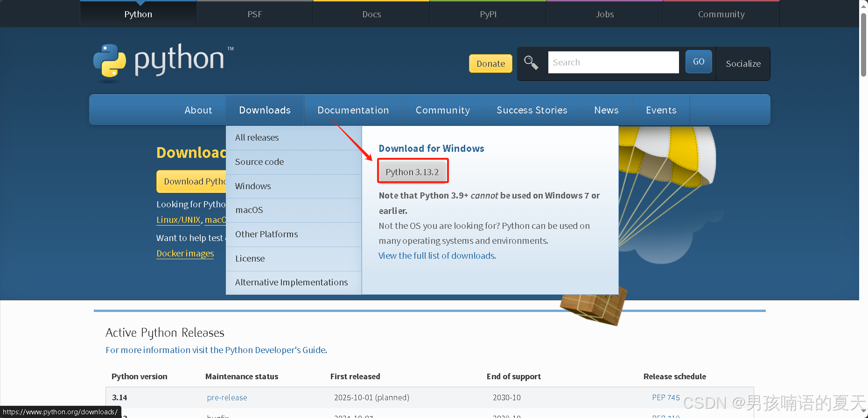
Task: Select Windows in Downloads submenu
Action: (x=294, y=186)
